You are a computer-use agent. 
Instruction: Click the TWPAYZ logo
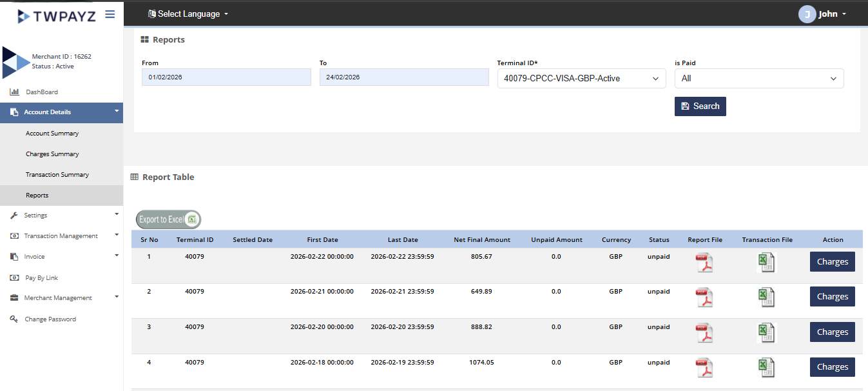(x=57, y=15)
